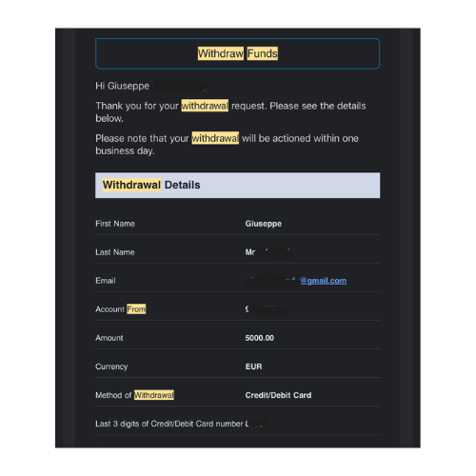The image size is (476, 476).
Task: Click the Hi Giuseppe greeting text
Action: coord(122,86)
